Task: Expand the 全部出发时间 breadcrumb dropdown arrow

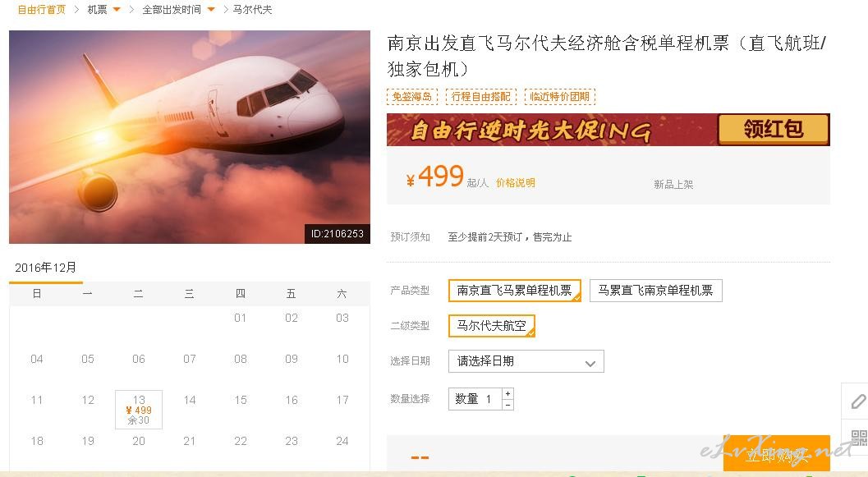Action: (x=210, y=9)
